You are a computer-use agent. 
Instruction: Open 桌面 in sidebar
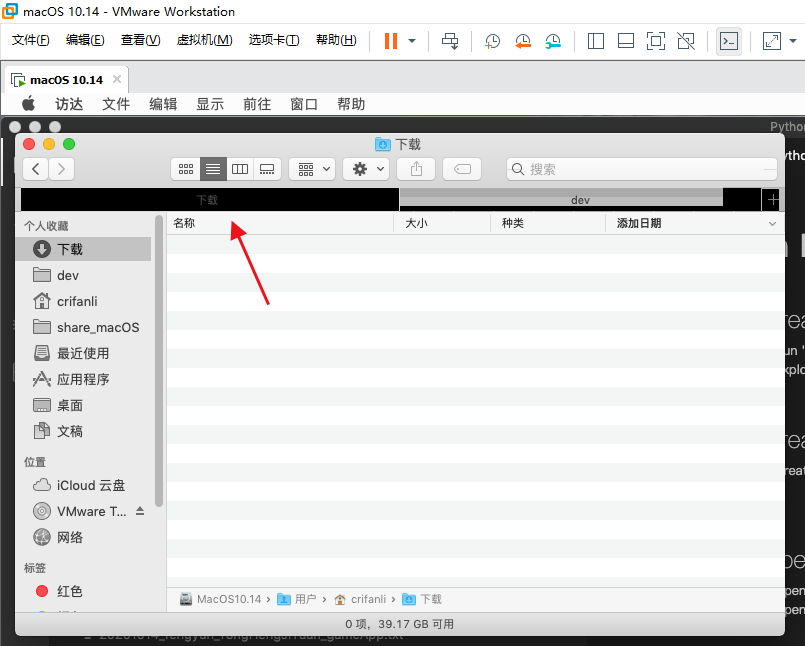pos(83,405)
